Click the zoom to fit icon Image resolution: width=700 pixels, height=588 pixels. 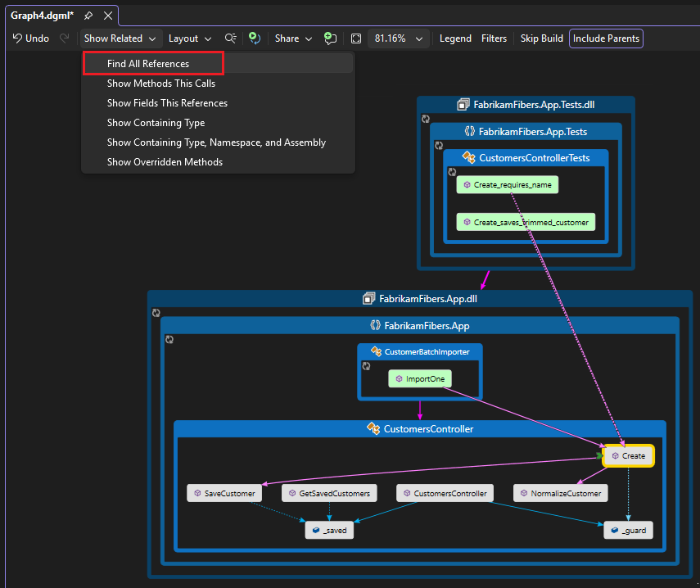click(356, 38)
